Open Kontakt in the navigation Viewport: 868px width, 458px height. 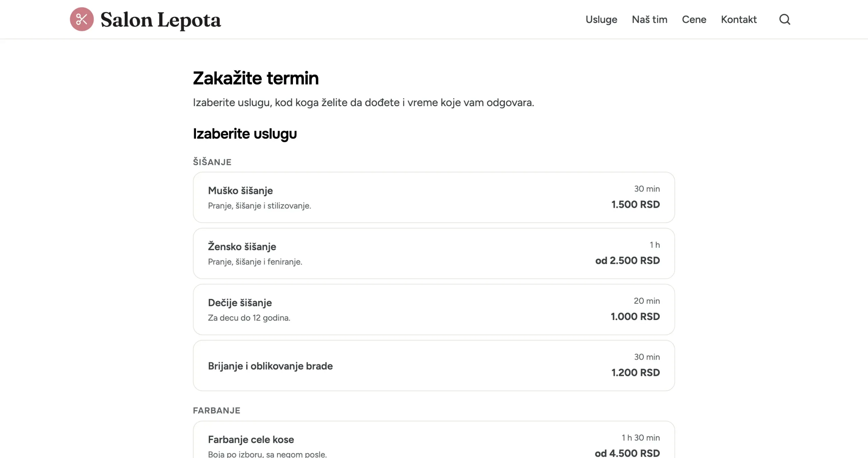[738, 19]
